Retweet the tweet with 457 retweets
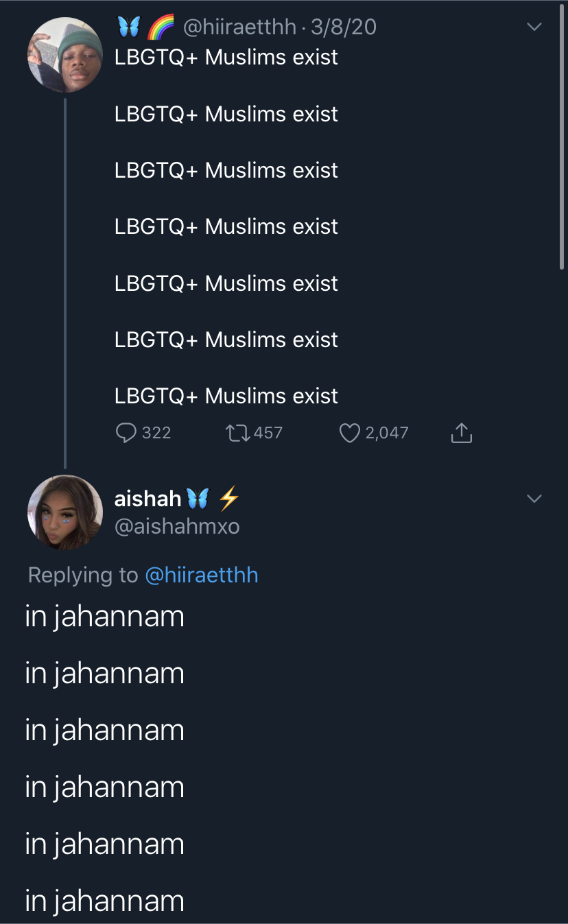Screen dimensions: 568x924 click(238, 432)
